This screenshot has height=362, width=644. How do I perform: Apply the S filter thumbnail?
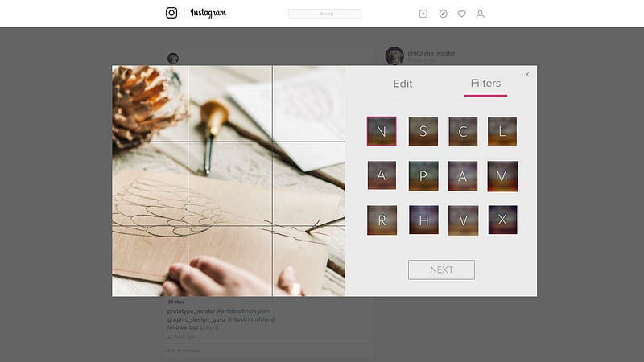(x=423, y=131)
